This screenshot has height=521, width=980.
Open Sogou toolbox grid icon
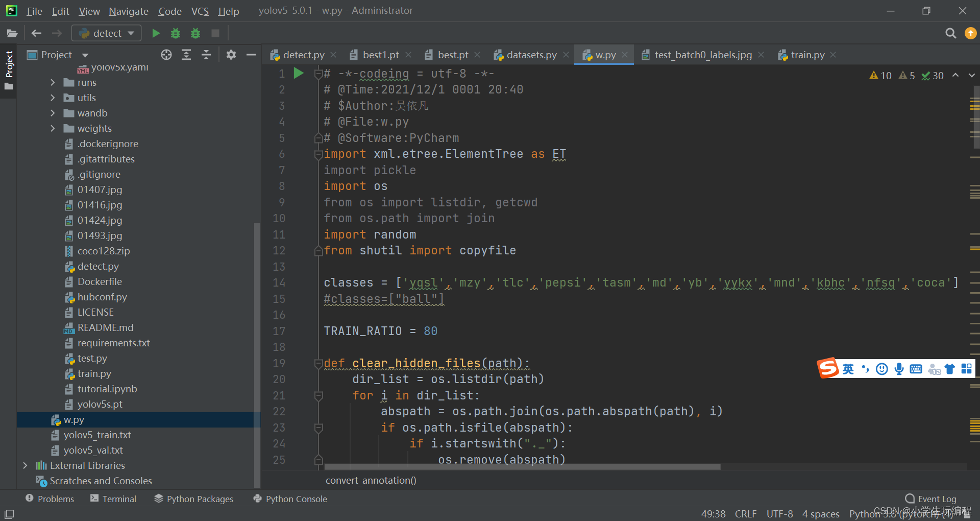[966, 369]
